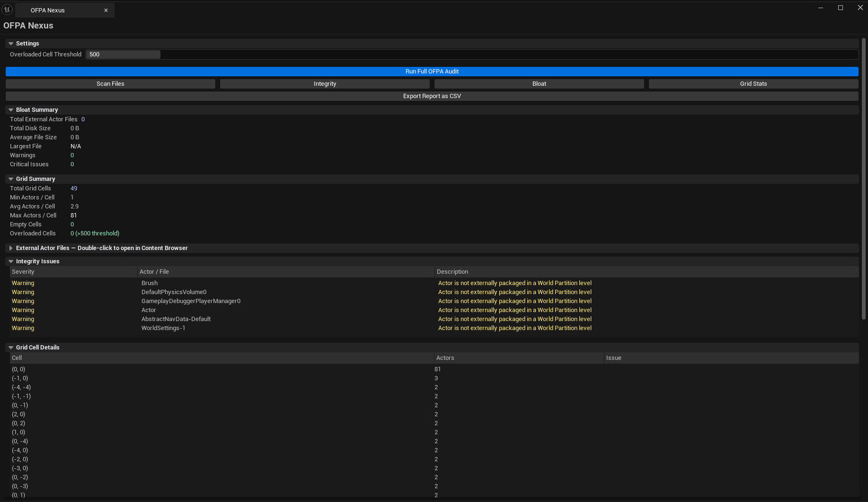Select grid cell (-4, 0) row
Viewport: 868px width, 502px height.
(434, 450)
